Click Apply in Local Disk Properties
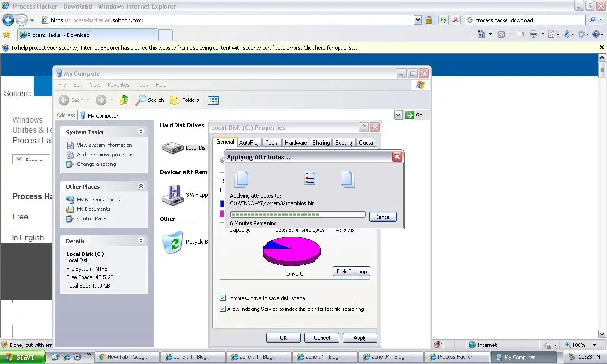Screen dimensions: 607x364 (359, 338)
